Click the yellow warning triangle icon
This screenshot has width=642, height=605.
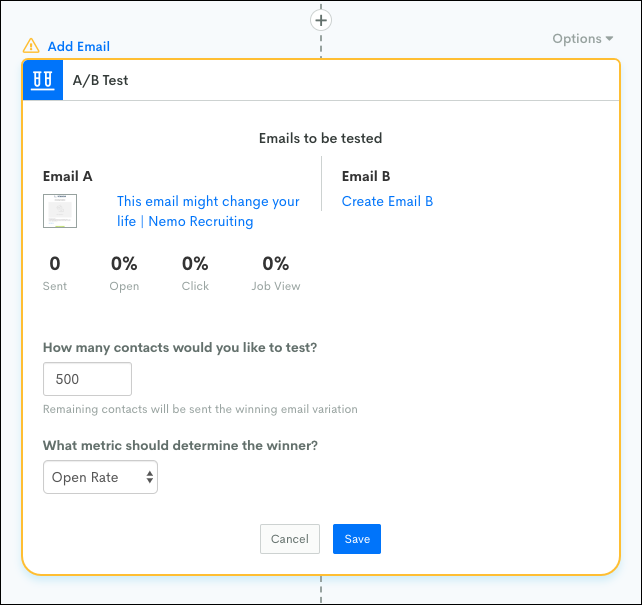point(31,46)
